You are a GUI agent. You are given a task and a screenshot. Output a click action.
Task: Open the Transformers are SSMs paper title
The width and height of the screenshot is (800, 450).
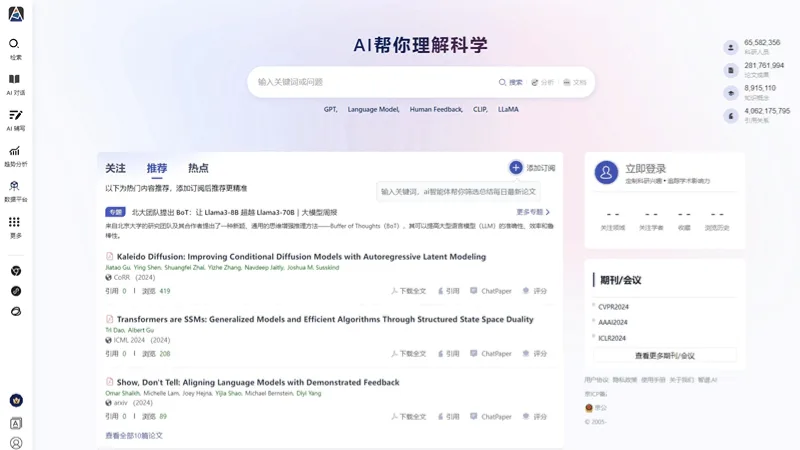[x=325, y=319]
